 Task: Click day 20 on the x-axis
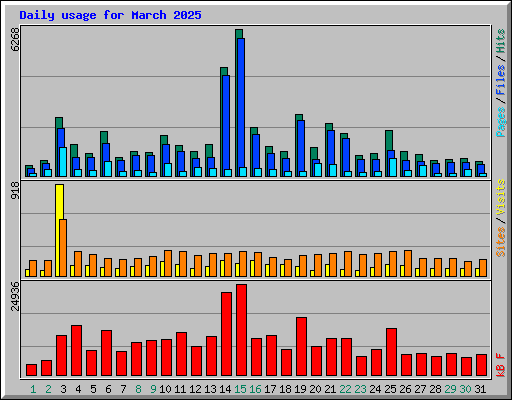(x=315, y=389)
